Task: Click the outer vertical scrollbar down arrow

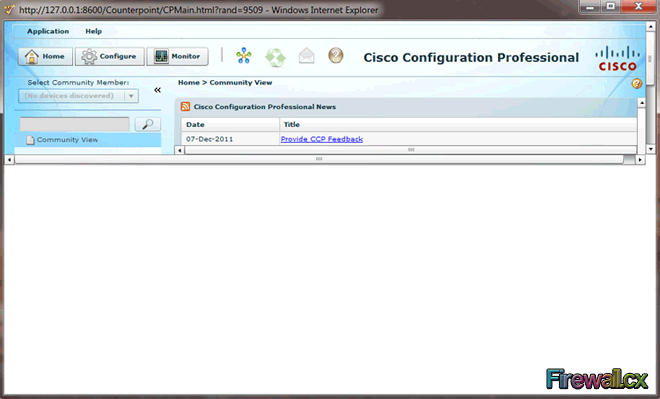Action: 651,149
